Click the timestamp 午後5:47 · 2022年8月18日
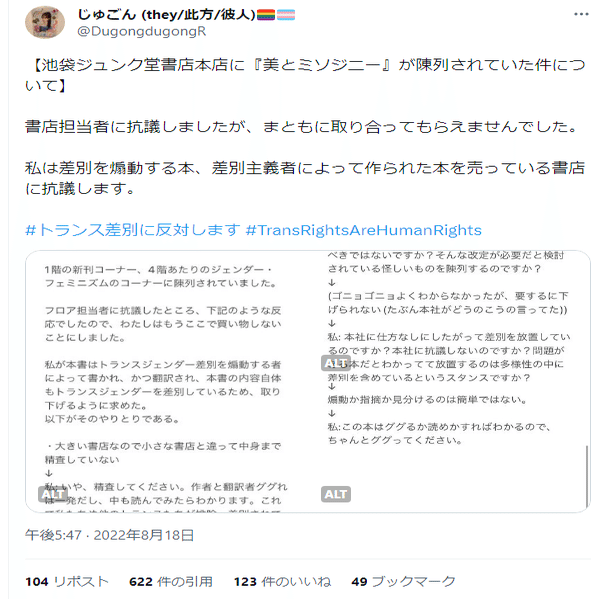The height and width of the screenshot is (599, 599). pyautogui.click(x=109, y=535)
